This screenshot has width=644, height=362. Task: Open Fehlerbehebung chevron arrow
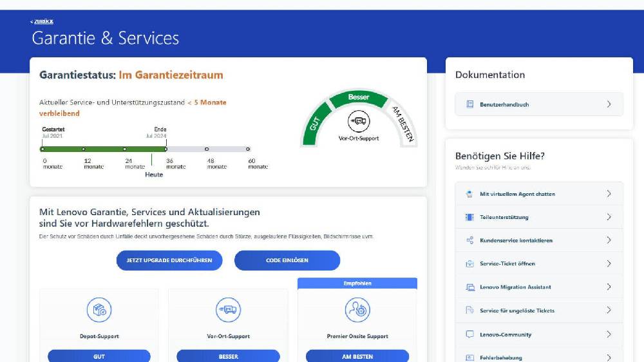pos(609,357)
